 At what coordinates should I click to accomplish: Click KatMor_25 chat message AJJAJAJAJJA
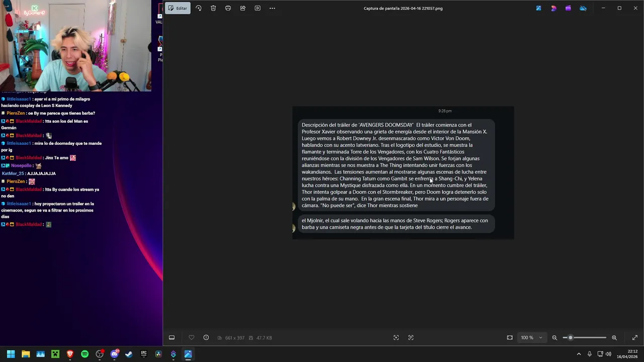pyautogui.click(x=29, y=173)
